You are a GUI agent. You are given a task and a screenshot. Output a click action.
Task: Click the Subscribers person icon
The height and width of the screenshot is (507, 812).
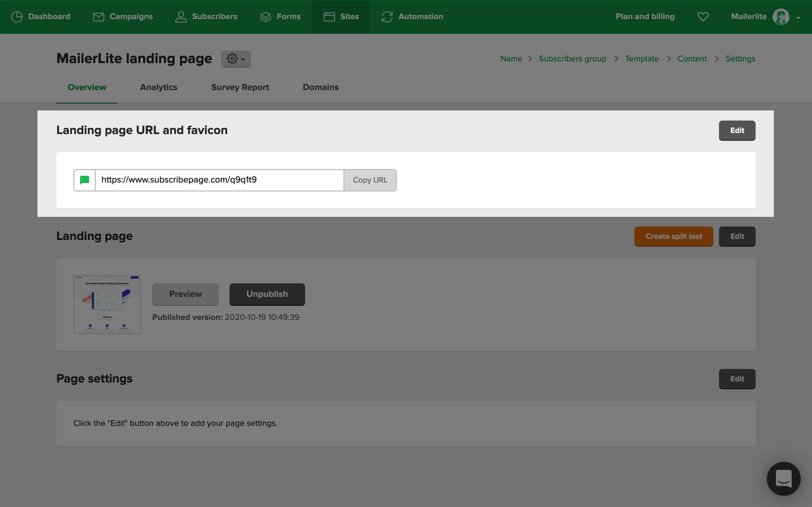click(181, 17)
